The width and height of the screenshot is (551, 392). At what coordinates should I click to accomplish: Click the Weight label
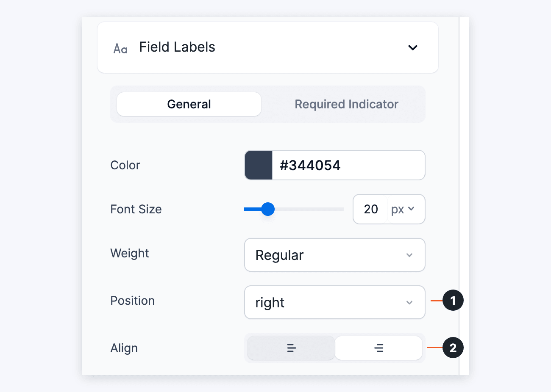130,253
